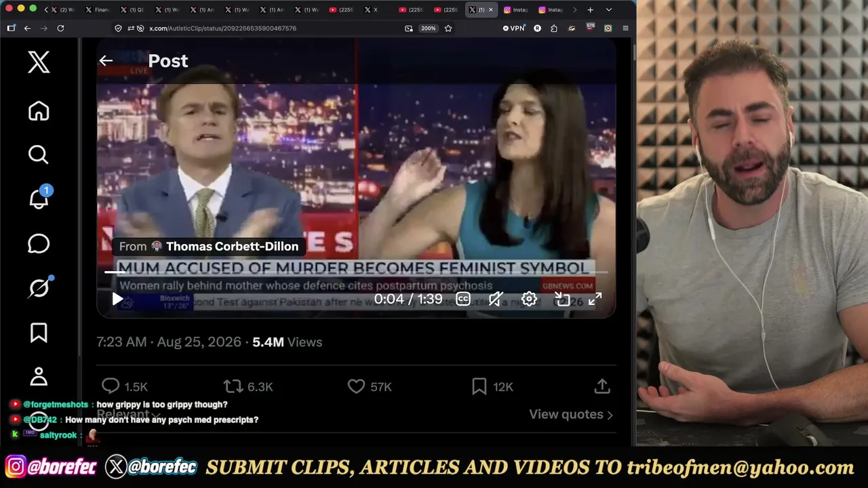868x488 pixels.
Task: Open the Messages chat bubble icon
Action: click(x=39, y=244)
